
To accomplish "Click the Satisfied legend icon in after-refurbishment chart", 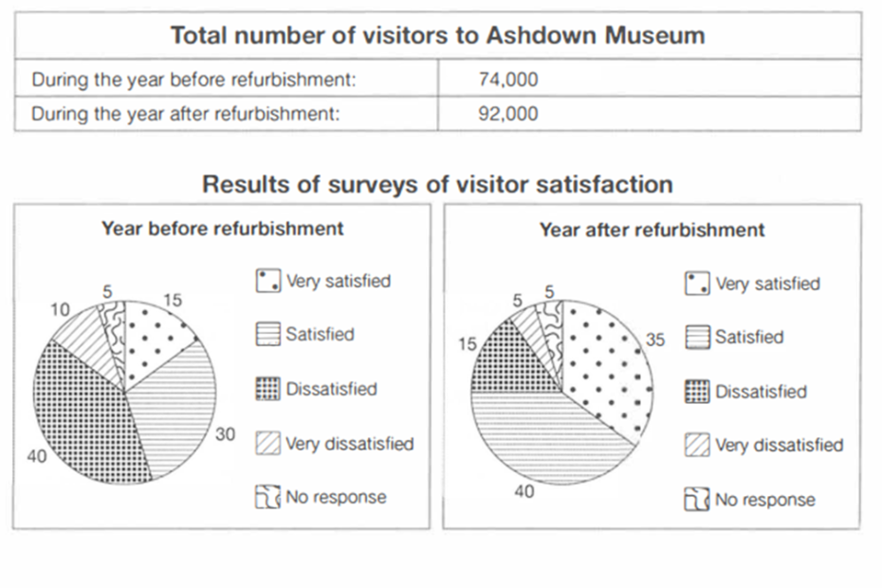I will 697,338.
